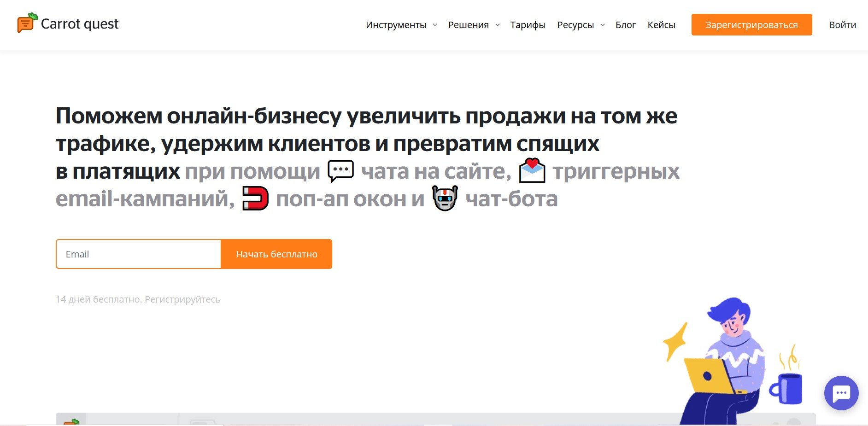Click the speech bubble chat emoji
This screenshot has width=868, height=426.
pos(340,171)
